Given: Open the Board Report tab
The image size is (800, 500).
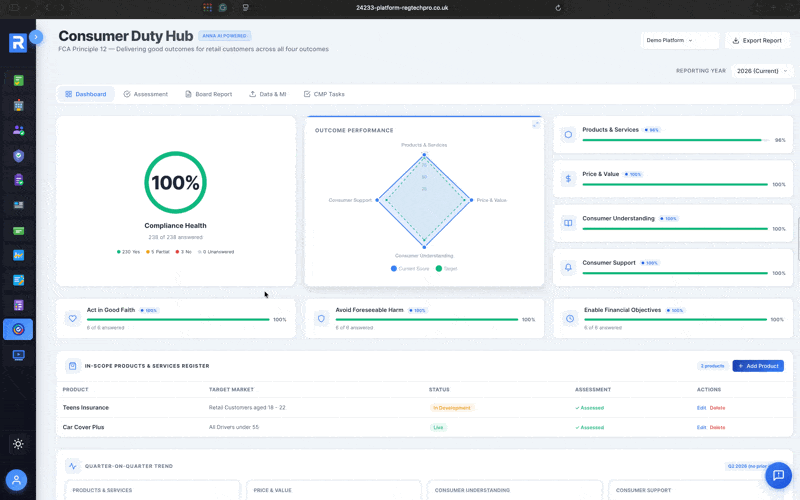Looking at the screenshot, I should [x=209, y=94].
